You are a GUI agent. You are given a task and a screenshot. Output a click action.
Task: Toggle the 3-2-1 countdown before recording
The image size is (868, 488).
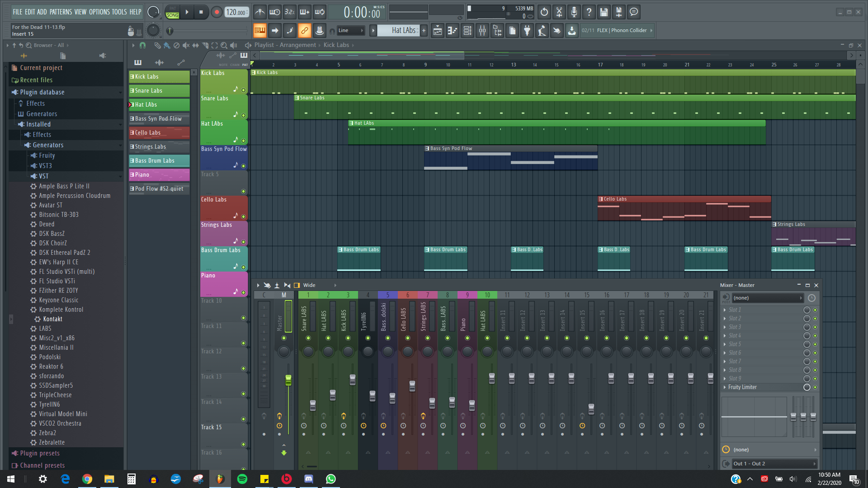[289, 12]
